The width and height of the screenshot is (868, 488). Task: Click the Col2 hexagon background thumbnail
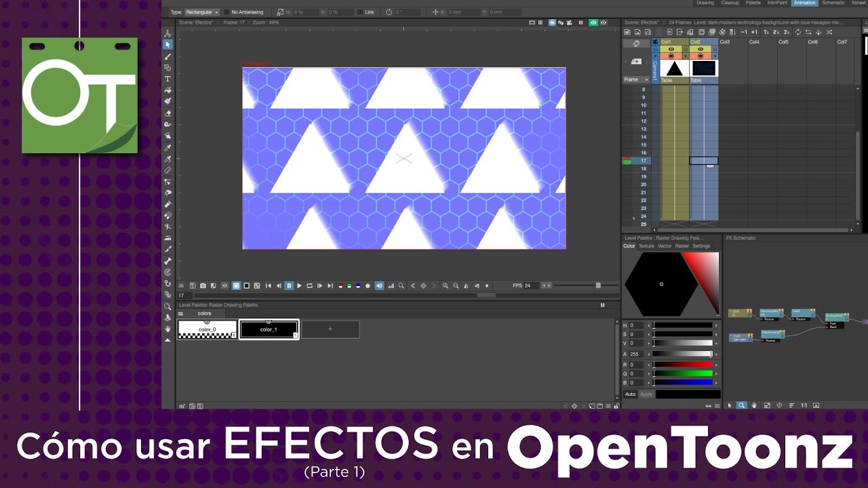tap(704, 68)
